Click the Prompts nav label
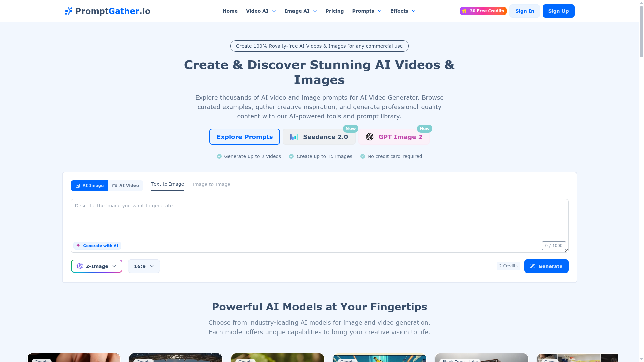Viewport: 644px width, 362px height. [x=363, y=11]
